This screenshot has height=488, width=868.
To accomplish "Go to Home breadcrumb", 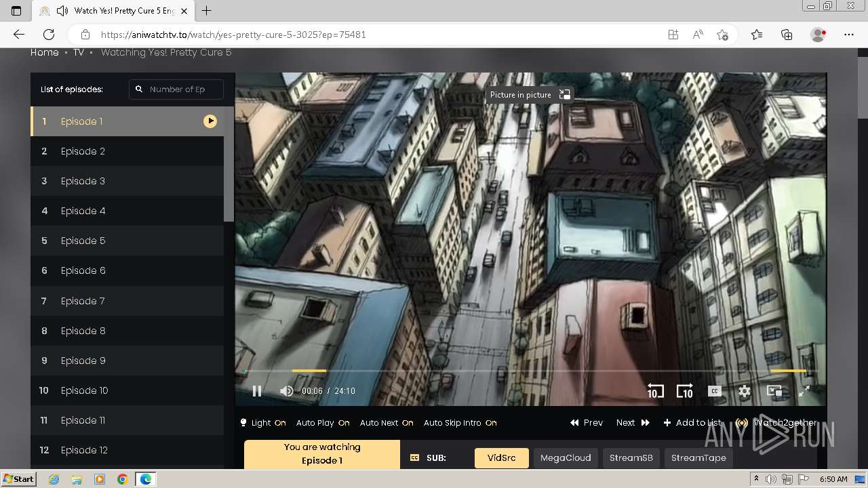I will tap(45, 52).
